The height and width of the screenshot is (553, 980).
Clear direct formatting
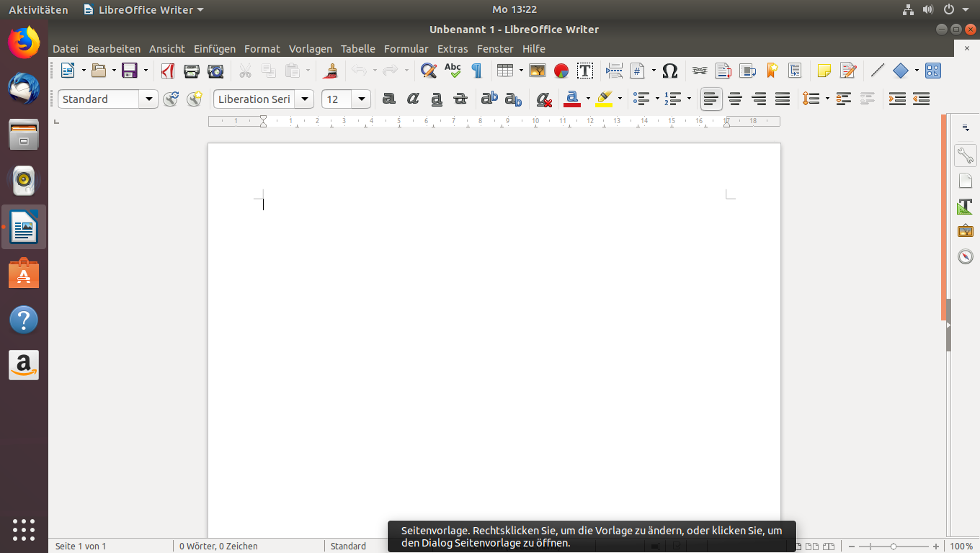pos(544,99)
